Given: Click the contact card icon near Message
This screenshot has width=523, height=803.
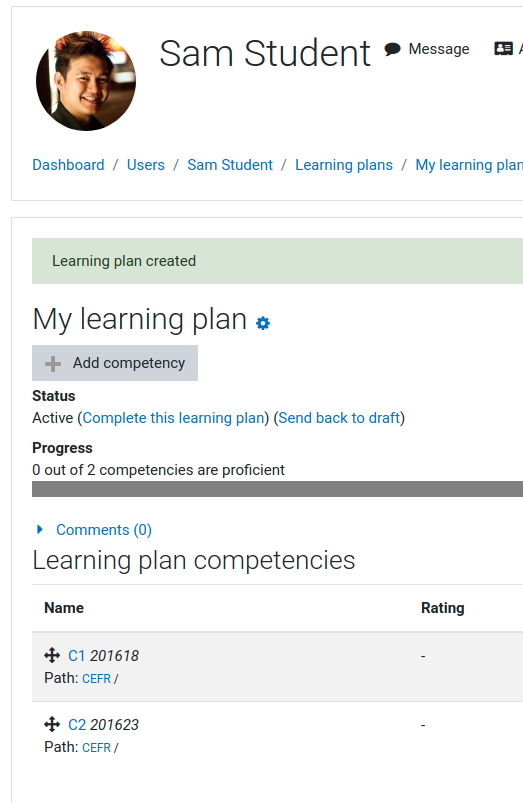Looking at the screenshot, I should click(x=504, y=49).
